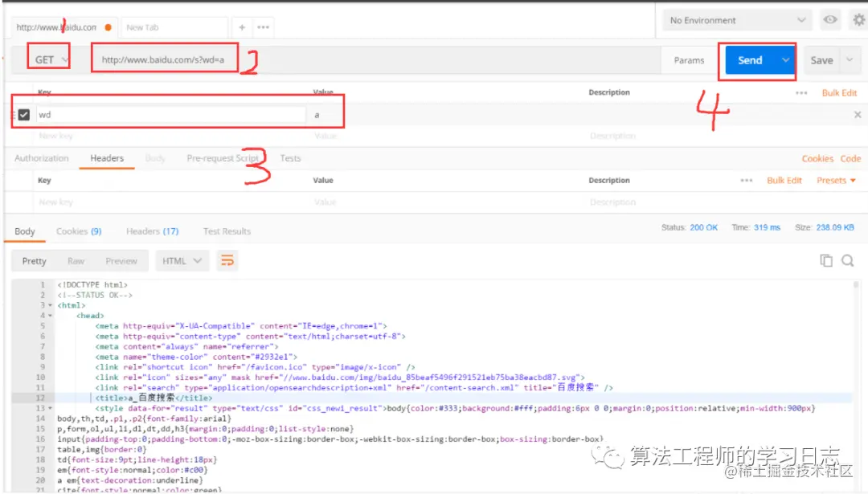Save the request with the Save button
Screen dimensions: 868x494
pos(821,60)
